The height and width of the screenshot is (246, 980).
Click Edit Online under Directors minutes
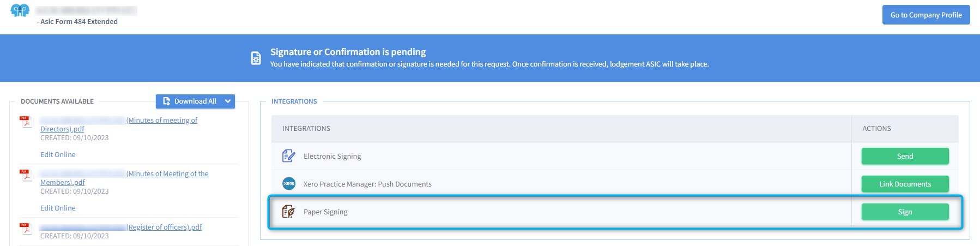[x=58, y=154]
